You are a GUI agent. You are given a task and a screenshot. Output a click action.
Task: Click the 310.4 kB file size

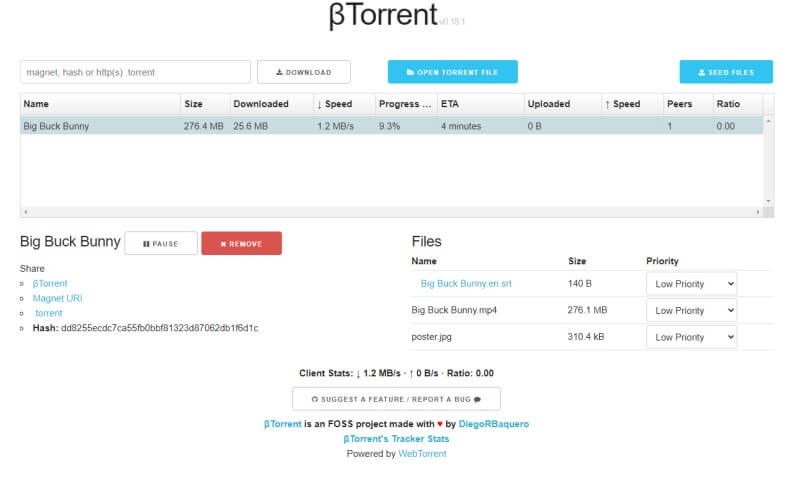coord(586,336)
